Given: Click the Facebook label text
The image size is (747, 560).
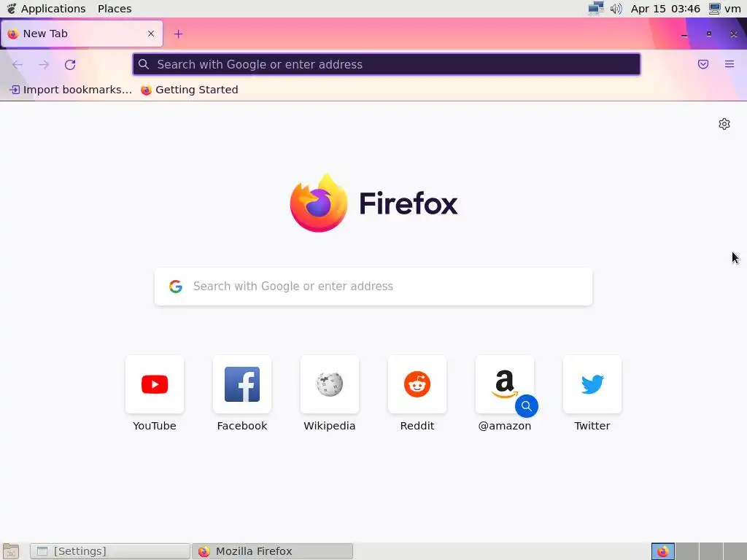Looking at the screenshot, I should click(242, 426).
